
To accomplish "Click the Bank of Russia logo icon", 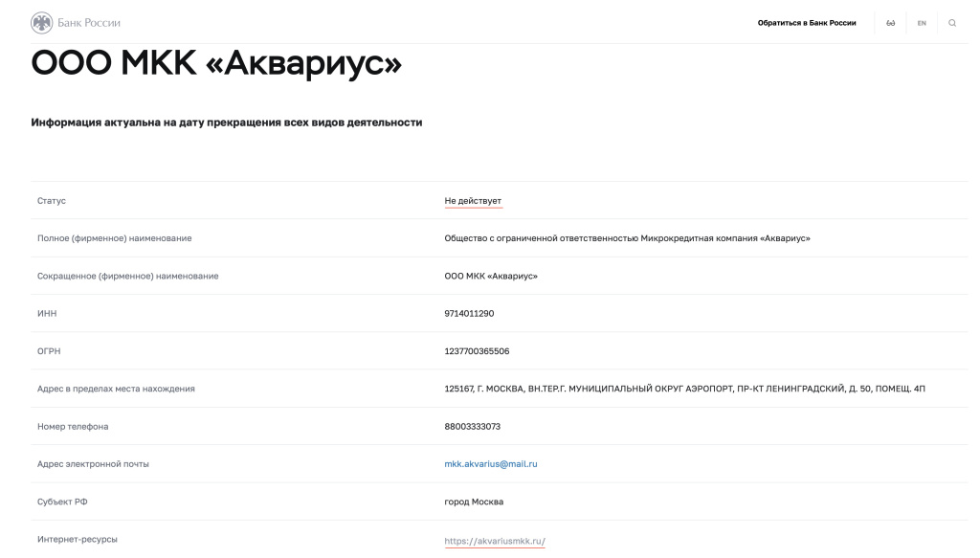I will click(41, 22).
